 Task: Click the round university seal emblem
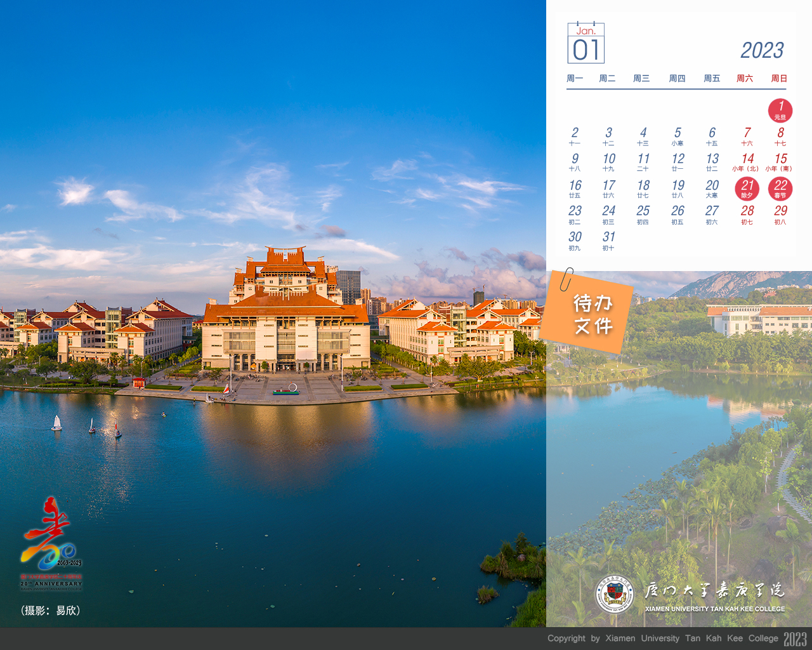[x=614, y=594]
